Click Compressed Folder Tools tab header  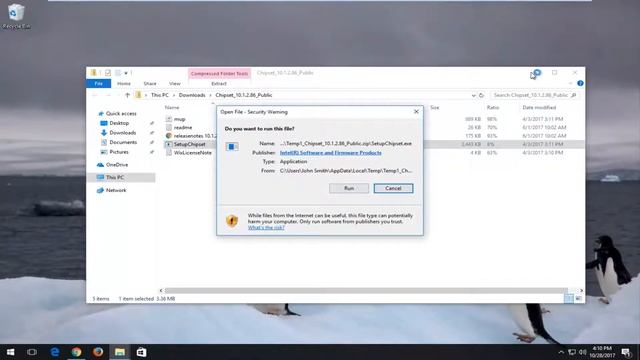(x=219, y=73)
